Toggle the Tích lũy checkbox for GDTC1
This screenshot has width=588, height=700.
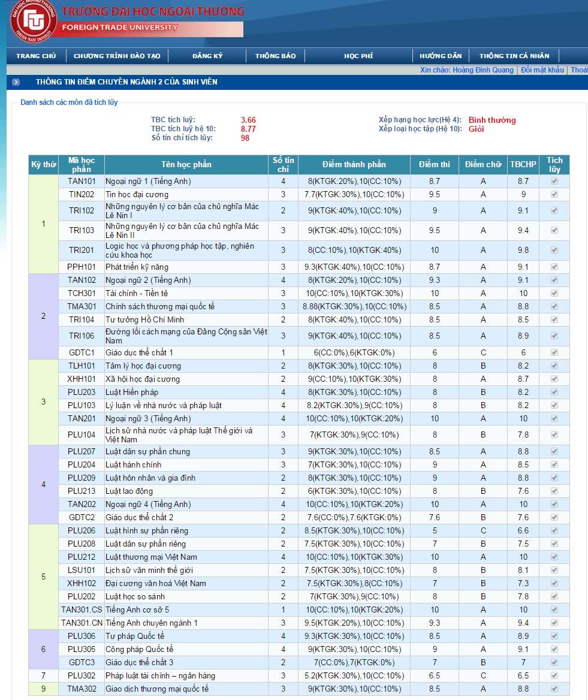554,352
